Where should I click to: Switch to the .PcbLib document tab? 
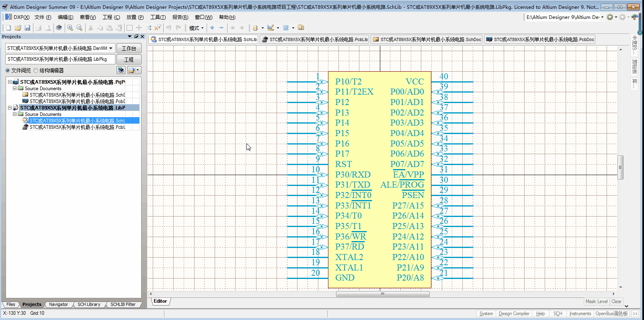(x=315, y=39)
